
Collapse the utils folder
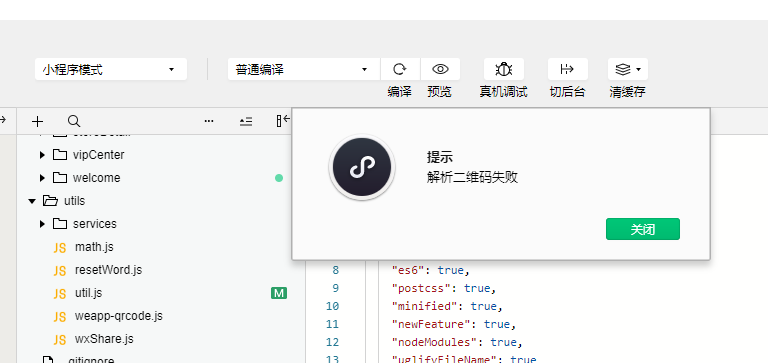(32, 201)
